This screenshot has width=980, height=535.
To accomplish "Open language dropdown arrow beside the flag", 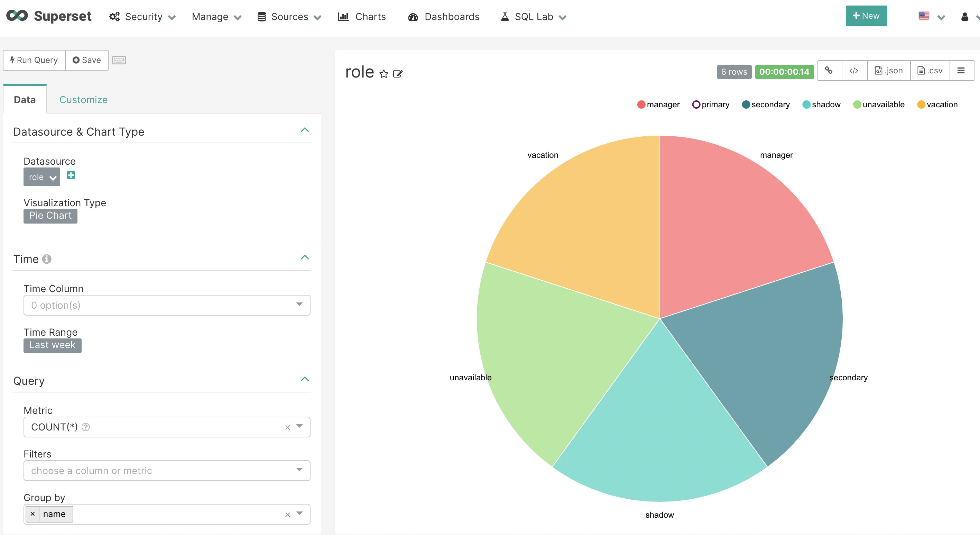I will coord(941,18).
